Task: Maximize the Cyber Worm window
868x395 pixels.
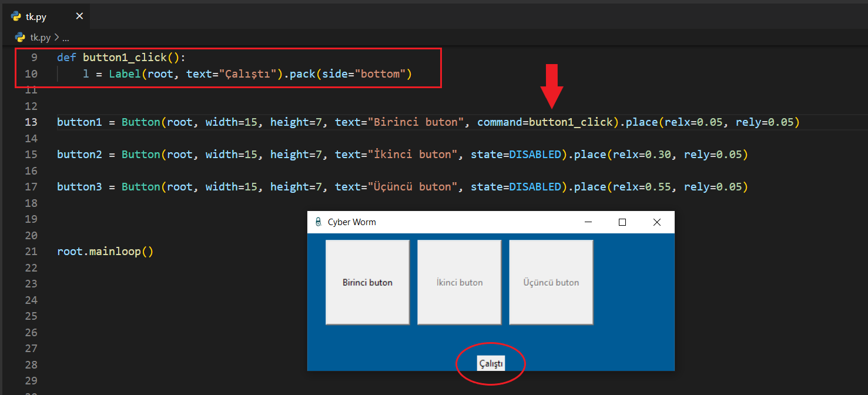Action: [x=622, y=222]
